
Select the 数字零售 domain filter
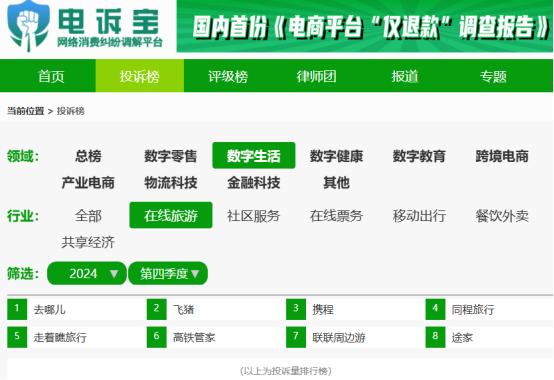(171, 156)
